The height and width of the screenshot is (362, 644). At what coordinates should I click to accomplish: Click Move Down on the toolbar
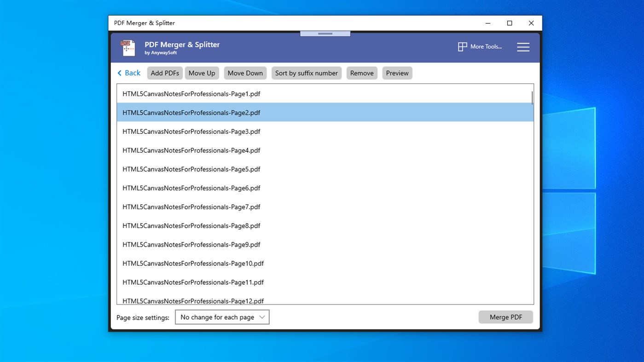point(245,73)
